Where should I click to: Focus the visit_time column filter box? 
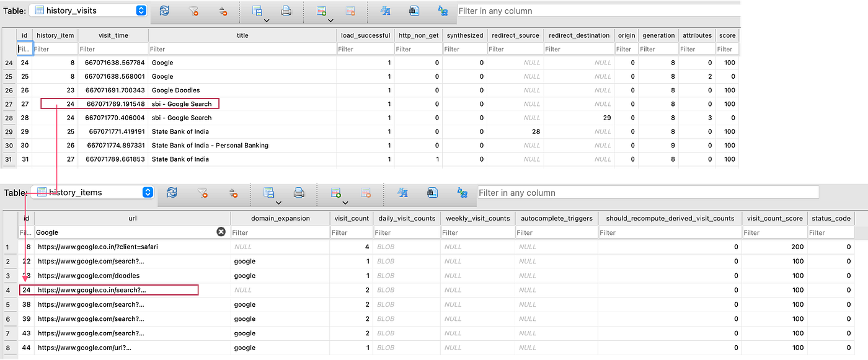click(113, 49)
